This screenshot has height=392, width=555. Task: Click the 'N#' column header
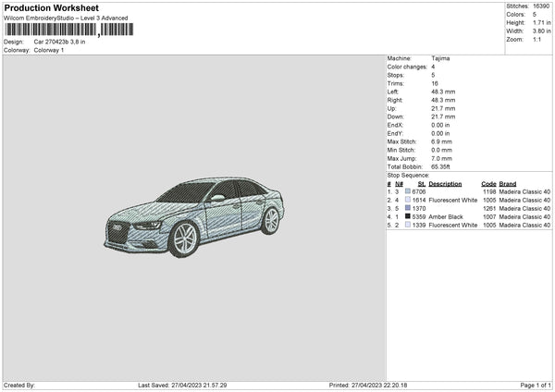pos(399,184)
